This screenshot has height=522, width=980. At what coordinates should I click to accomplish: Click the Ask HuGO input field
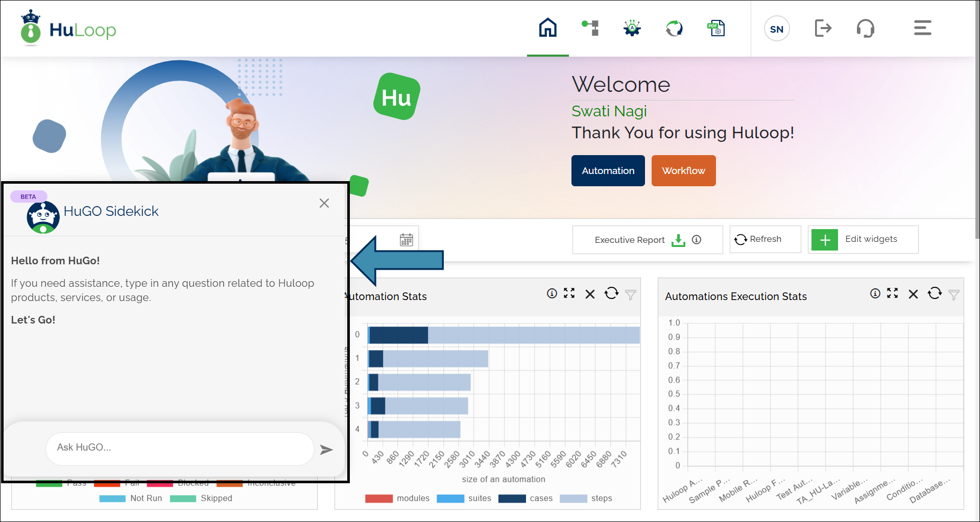click(x=180, y=449)
